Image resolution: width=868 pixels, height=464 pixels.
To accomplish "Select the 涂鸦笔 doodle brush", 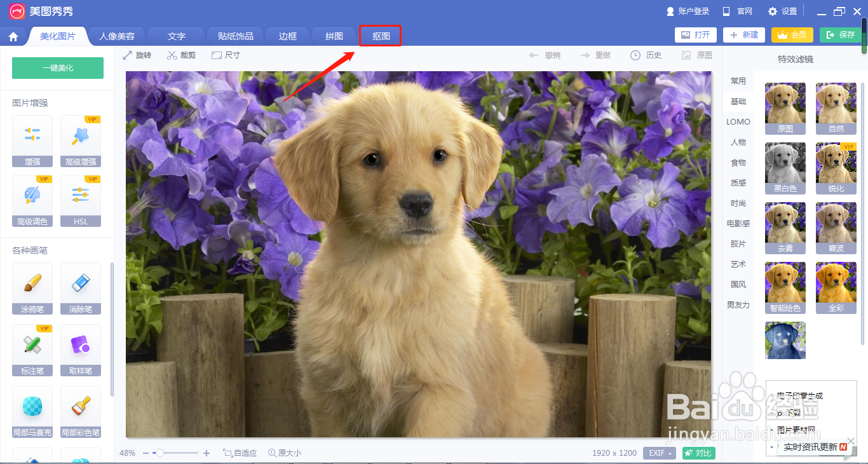I will click(32, 289).
